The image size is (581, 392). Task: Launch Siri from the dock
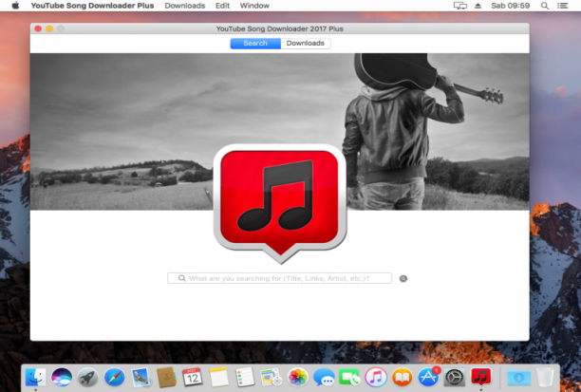click(x=62, y=377)
